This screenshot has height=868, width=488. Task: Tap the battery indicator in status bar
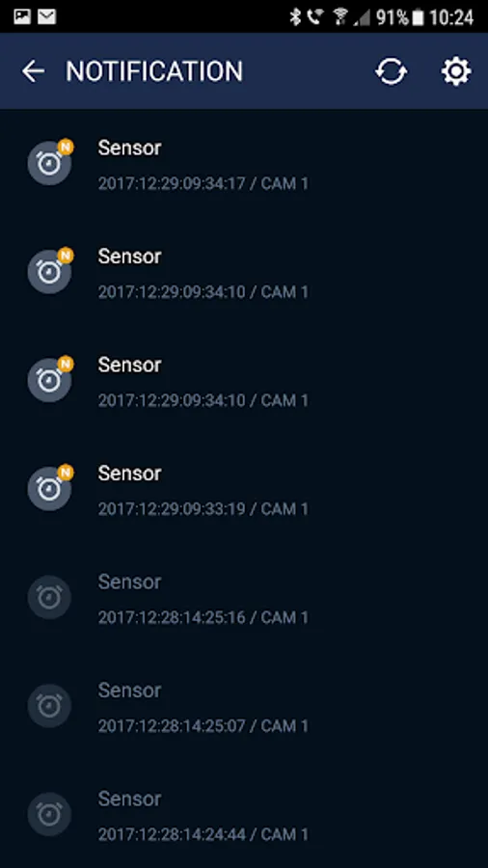point(419,17)
